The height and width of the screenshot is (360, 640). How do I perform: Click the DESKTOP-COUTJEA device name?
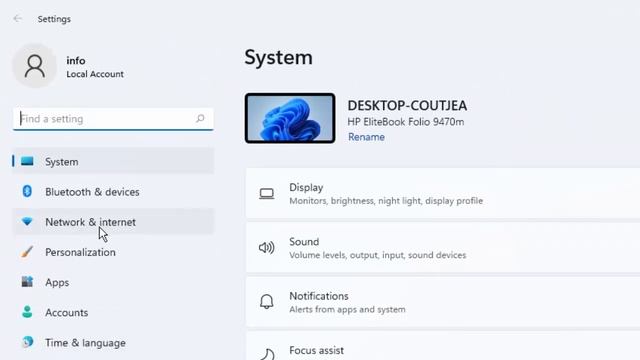[x=407, y=106]
